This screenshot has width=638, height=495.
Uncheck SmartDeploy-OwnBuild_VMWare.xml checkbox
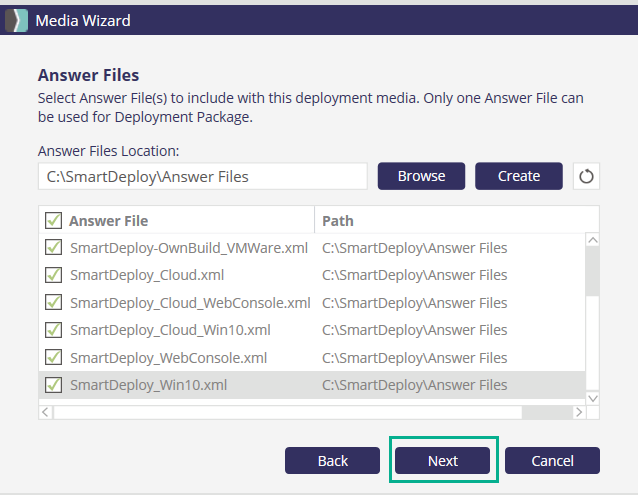pyautogui.click(x=53, y=247)
